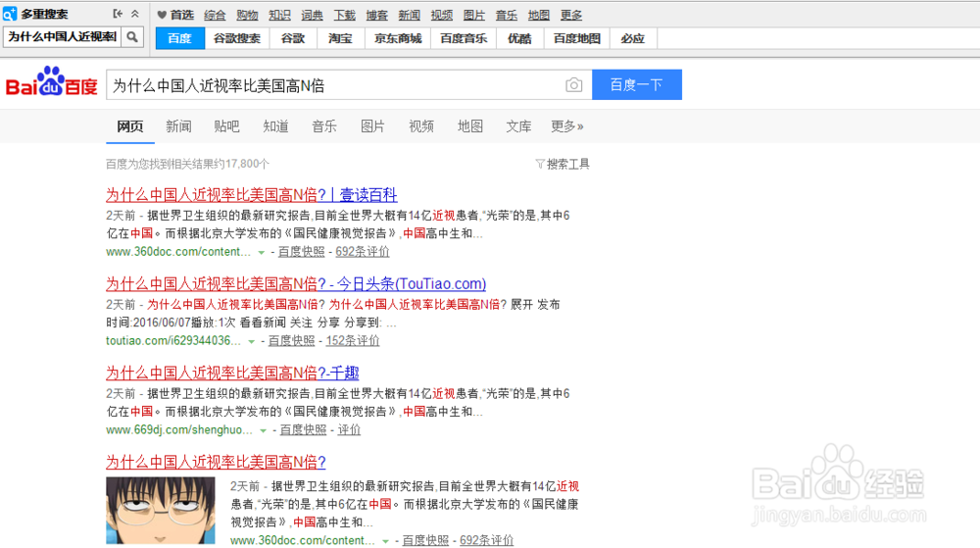Select the 词典 category
The width and height of the screenshot is (980, 548).
[x=312, y=15]
